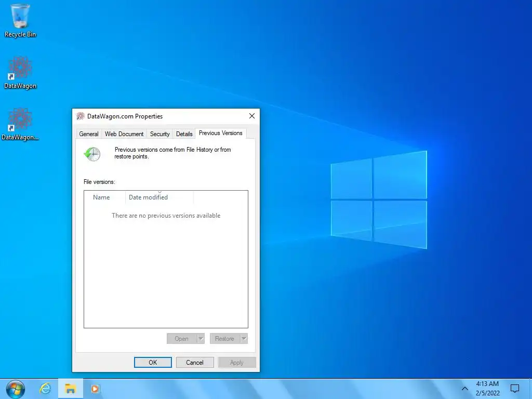Open the Recycle Bin desktop icon

[20, 21]
